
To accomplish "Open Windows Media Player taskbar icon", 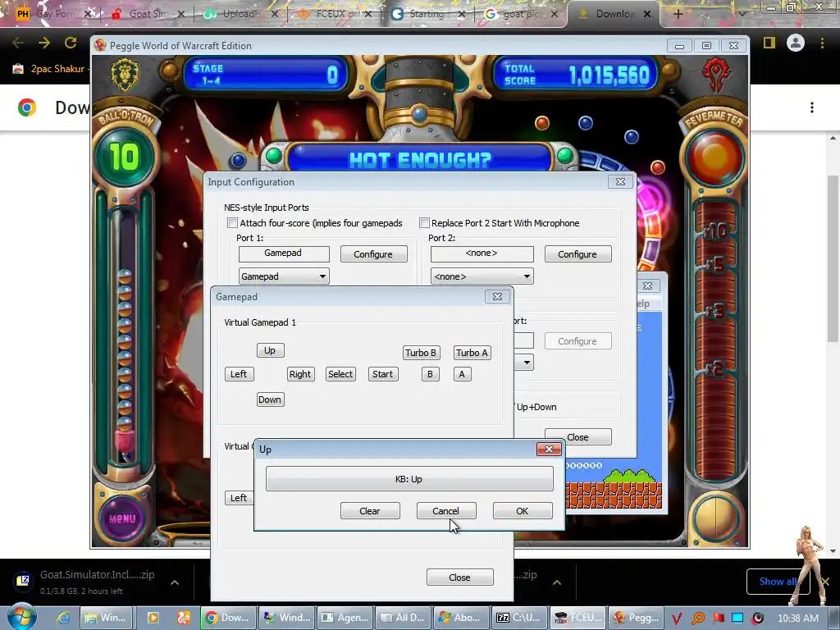I will click(153, 618).
